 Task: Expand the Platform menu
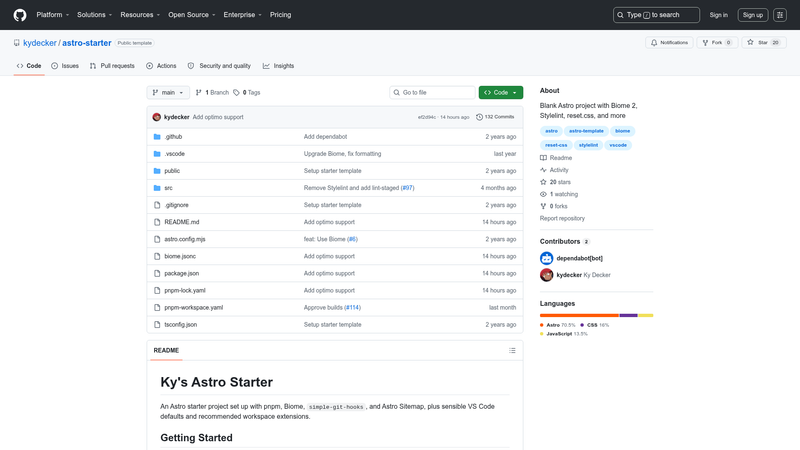click(53, 15)
